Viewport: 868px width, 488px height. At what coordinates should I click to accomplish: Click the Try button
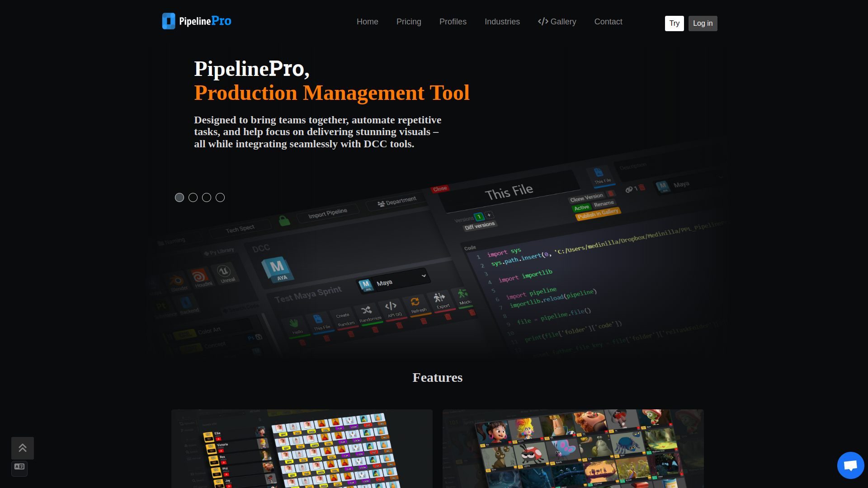[674, 23]
